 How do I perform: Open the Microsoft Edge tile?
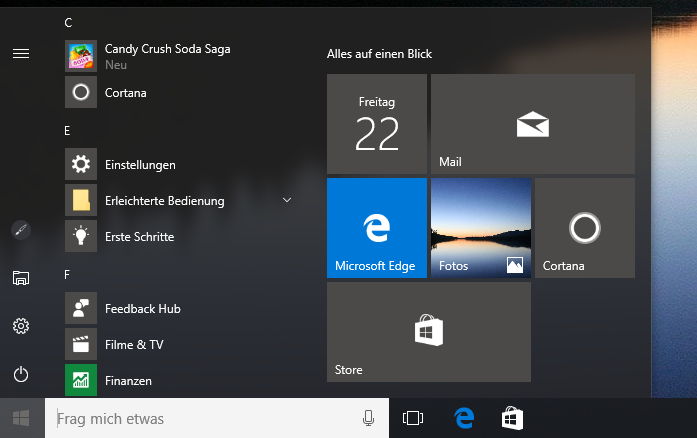(x=377, y=228)
